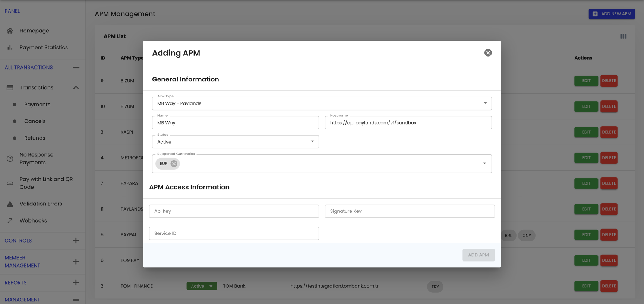The image size is (644, 304).
Task: Remove the EUR currency chip
Action: [x=174, y=164]
